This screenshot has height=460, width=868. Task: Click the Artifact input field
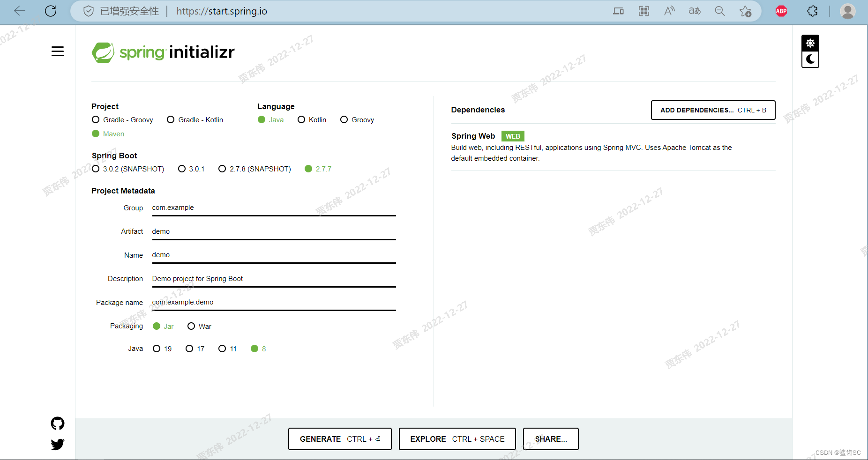tap(274, 231)
